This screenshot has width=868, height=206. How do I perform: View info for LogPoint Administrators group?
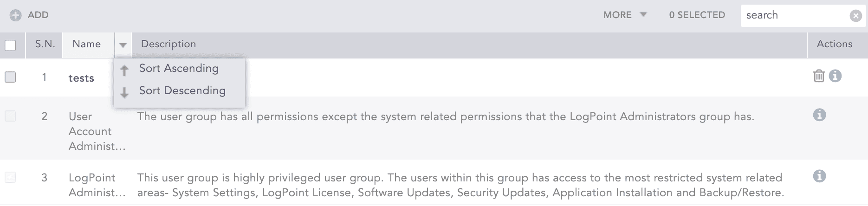point(820,176)
